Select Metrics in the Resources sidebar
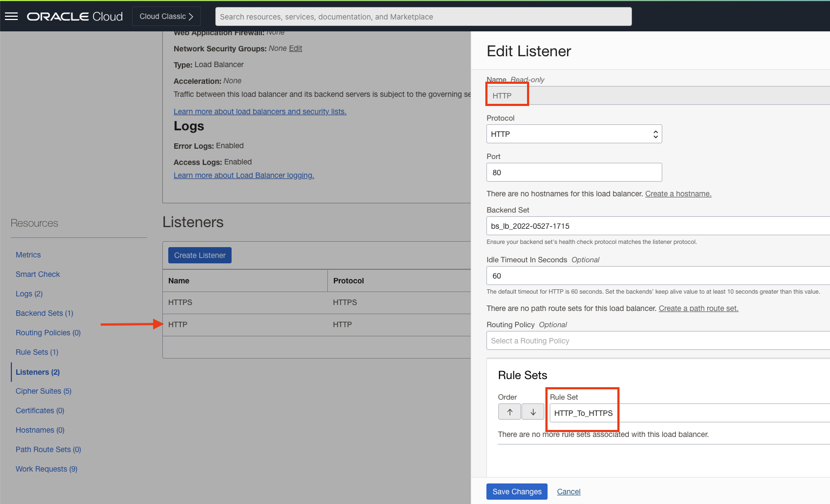This screenshot has width=830, height=504. pos(28,254)
